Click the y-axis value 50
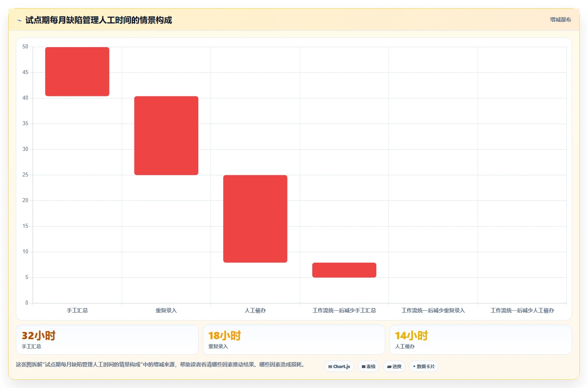Viewport: 588px width, 388px height. pyautogui.click(x=25, y=47)
